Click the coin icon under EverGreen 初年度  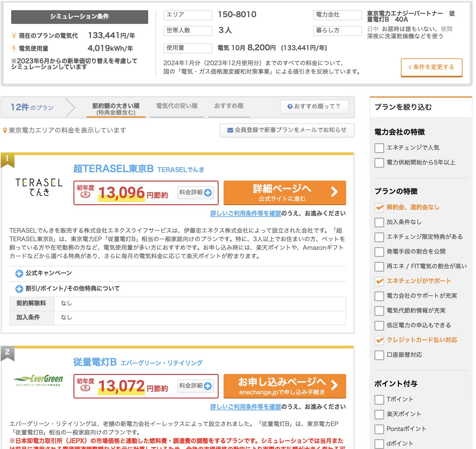pos(85,388)
